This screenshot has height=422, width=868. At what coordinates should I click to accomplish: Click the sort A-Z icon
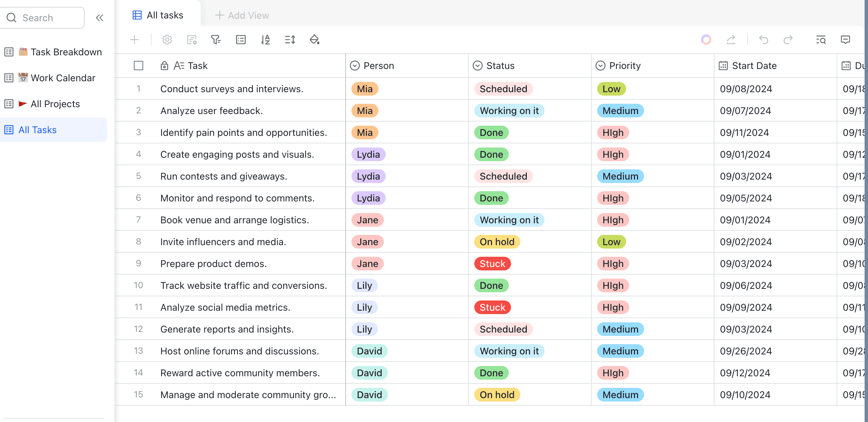(x=265, y=40)
